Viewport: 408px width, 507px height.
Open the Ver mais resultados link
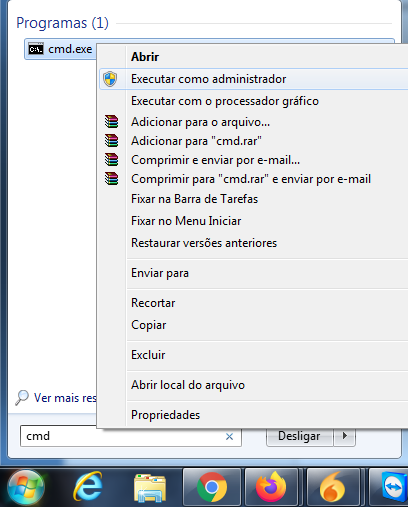(x=65, y=398)
